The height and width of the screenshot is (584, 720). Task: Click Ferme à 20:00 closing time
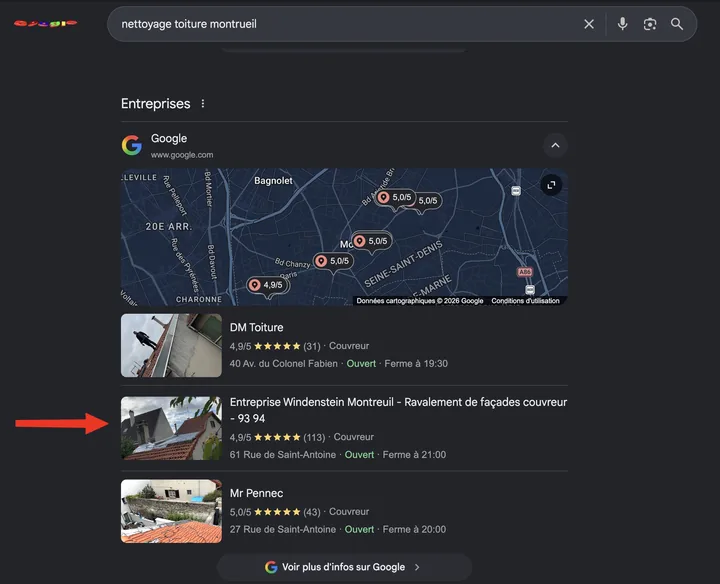(414, 529)
